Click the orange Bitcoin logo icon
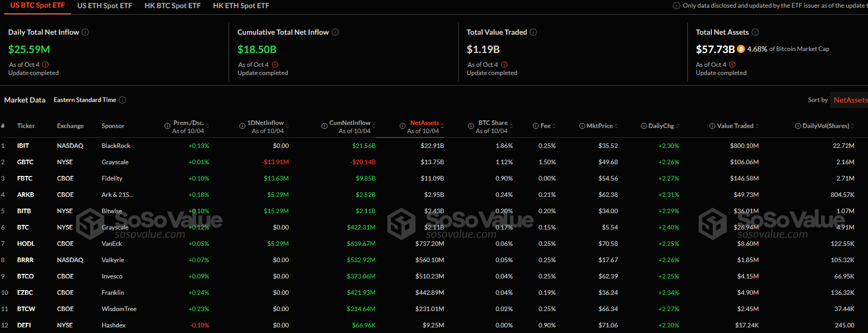 (741, 49)
